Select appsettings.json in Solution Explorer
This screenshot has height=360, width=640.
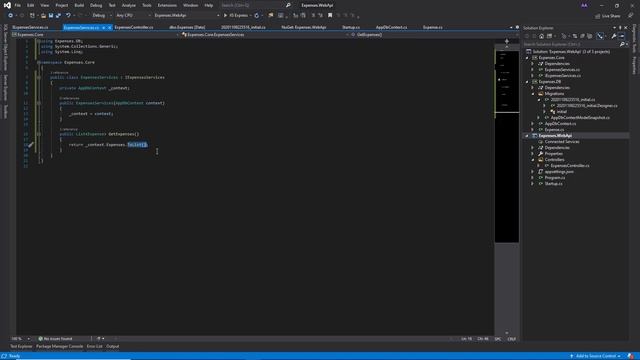click(x=559, y=172)
